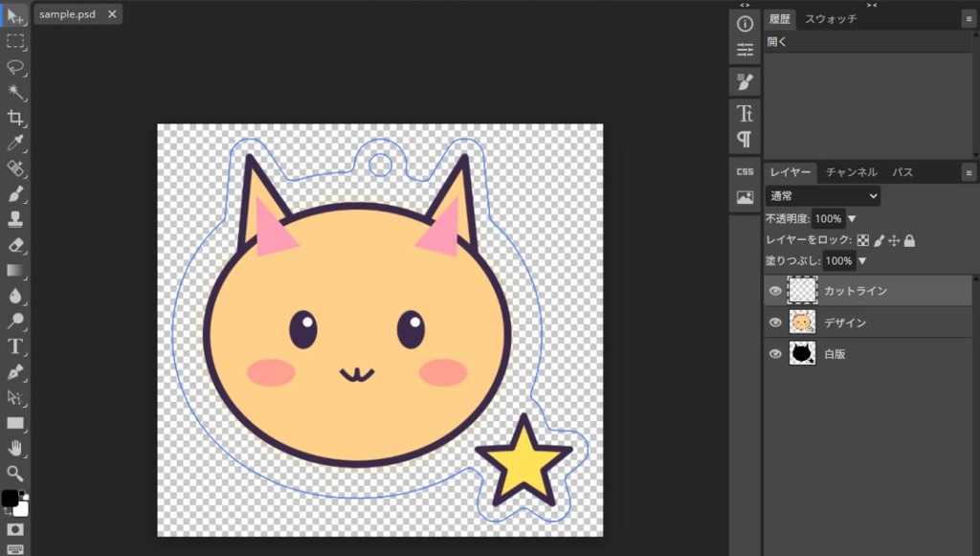Select the Eraser tool

(x=15, y=245)
